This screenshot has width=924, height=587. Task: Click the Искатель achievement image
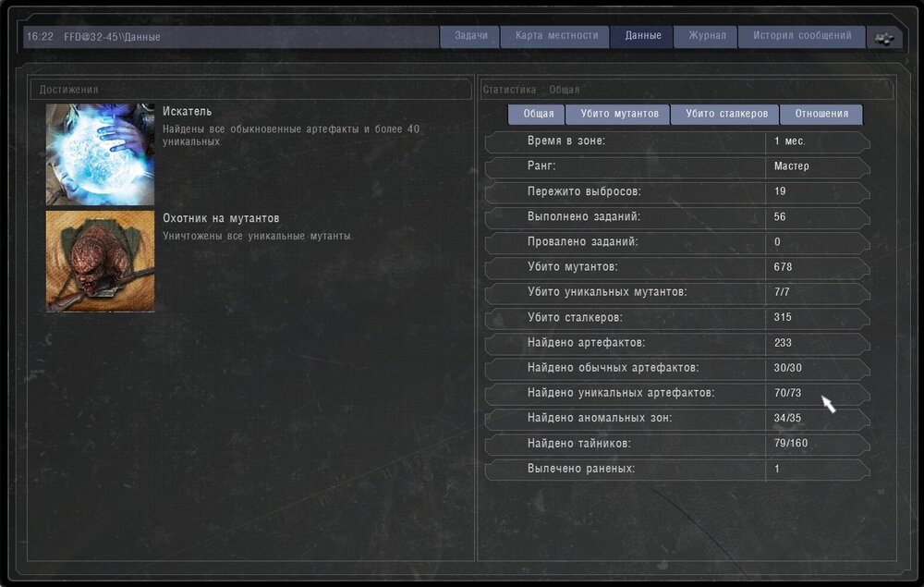point(100,154)
